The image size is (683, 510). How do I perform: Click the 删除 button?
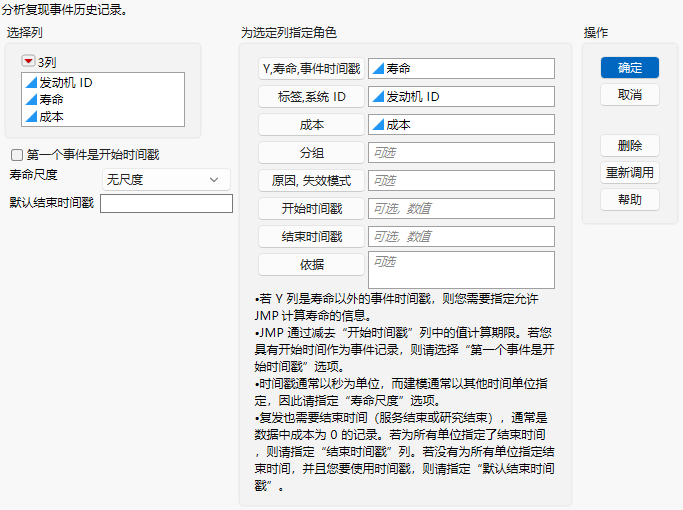(629, 145)
